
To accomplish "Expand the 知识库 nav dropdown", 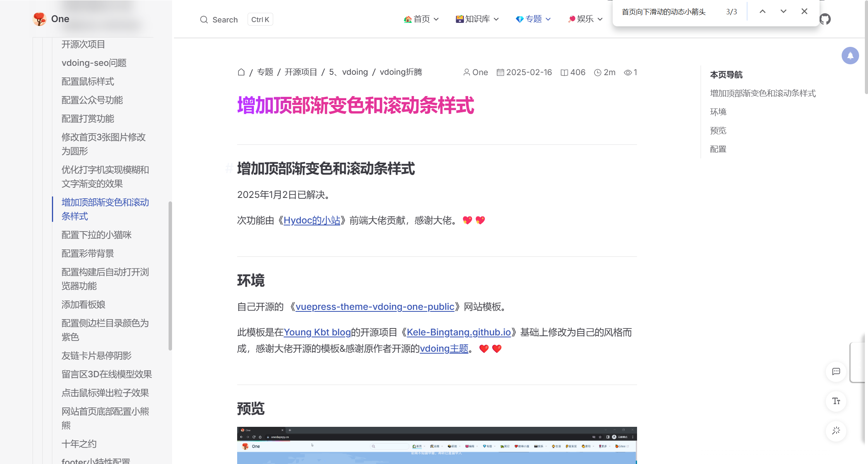I will (x=477, y=19).
